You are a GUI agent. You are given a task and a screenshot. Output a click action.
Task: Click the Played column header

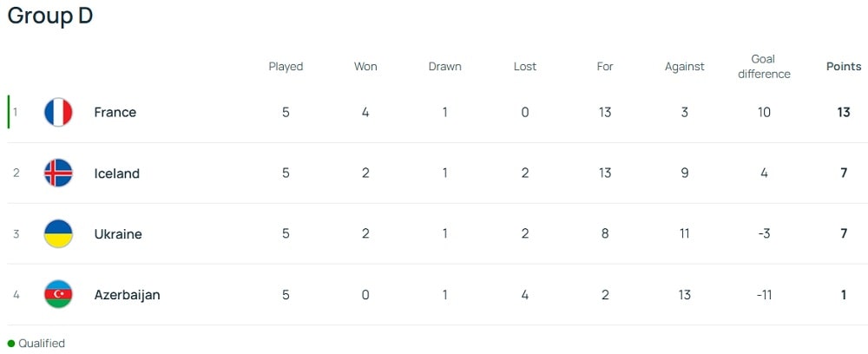coord(286,67)
